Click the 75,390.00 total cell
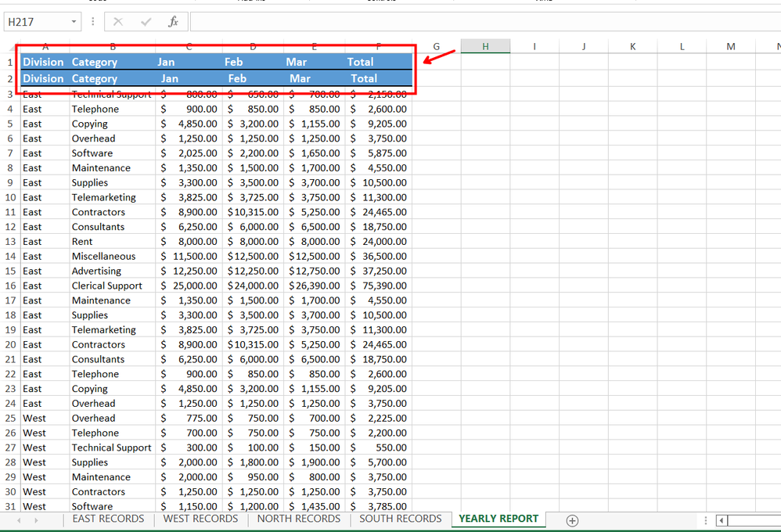Viewport: 781px width, 532px height. 379,286
